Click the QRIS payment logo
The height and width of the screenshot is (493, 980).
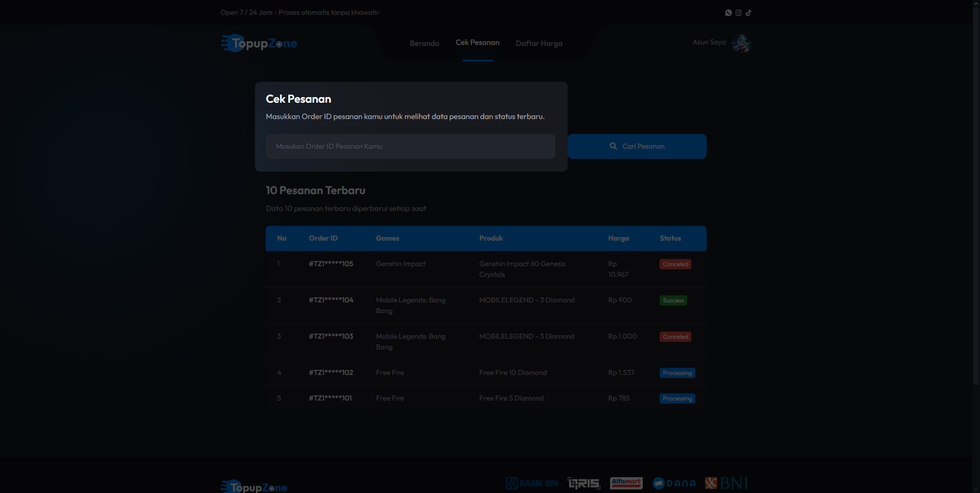pyautogui.click(x=584, y=483)
